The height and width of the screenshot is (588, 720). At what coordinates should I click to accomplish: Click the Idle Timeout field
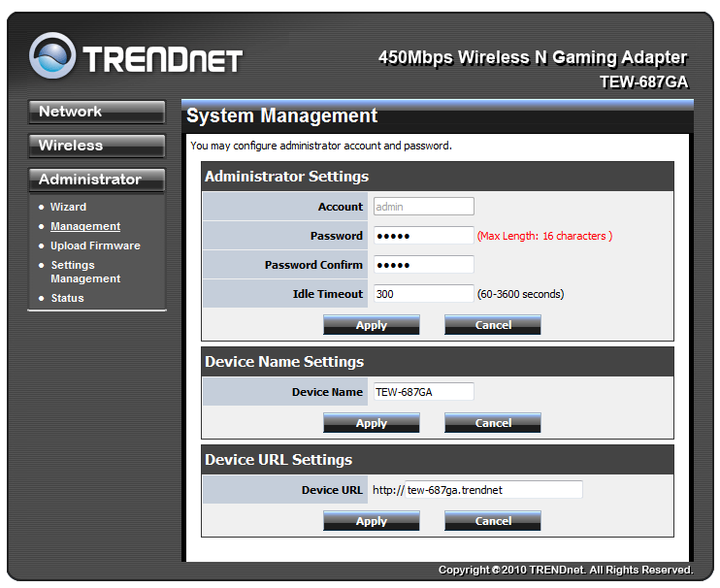pyautogui.click(x=423, y=294)
